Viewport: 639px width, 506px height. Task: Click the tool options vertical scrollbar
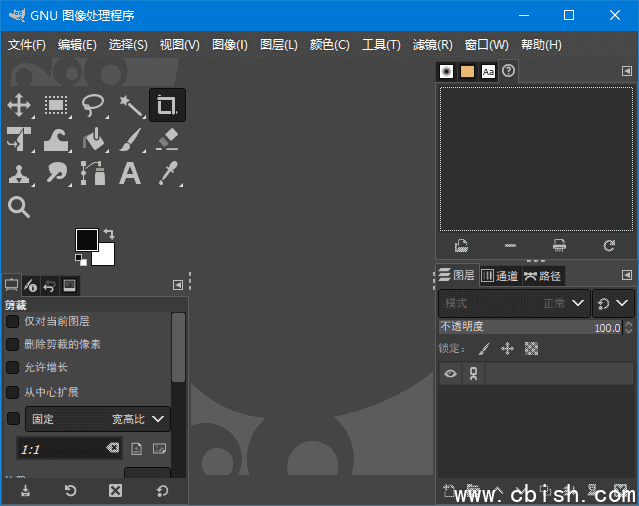coord(178,348)
